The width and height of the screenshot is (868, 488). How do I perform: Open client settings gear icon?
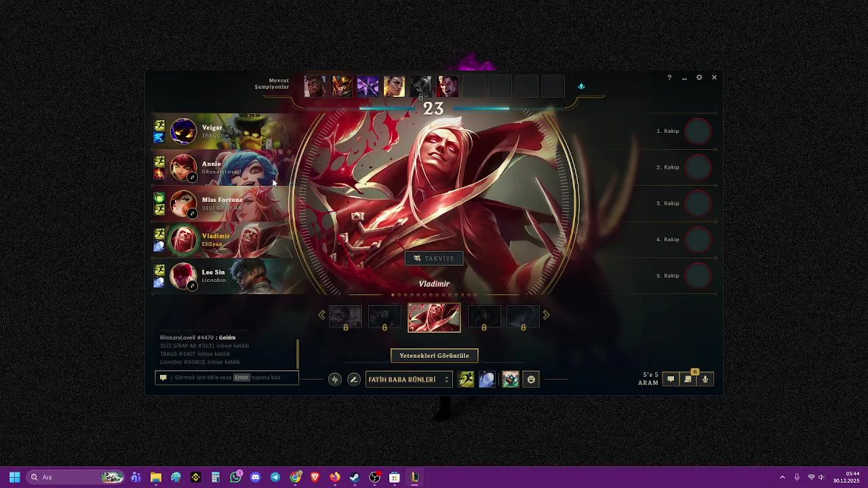point(699,77)
